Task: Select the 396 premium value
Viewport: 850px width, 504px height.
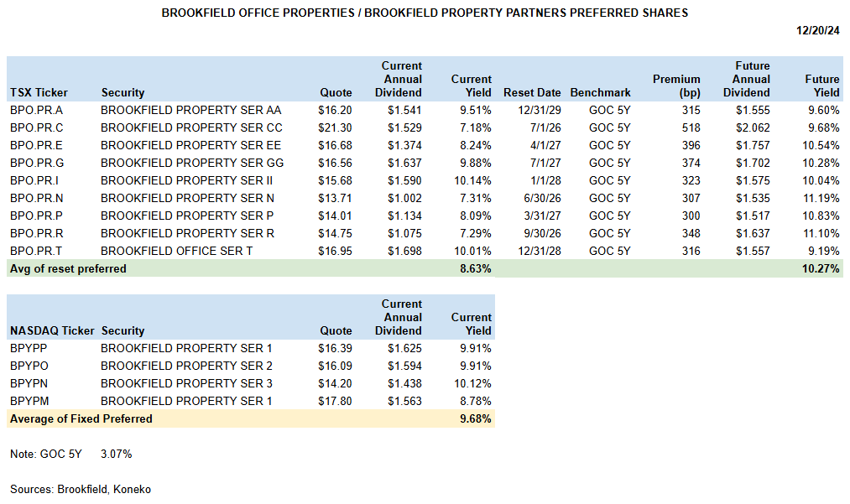Action: [x=691, y=145]
